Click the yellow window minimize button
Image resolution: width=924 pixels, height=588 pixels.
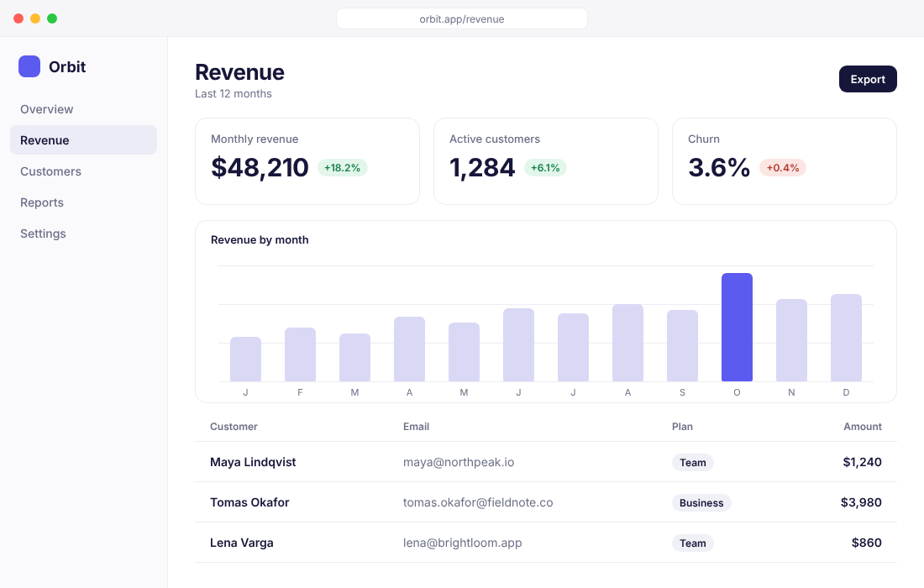coord(35,18)
